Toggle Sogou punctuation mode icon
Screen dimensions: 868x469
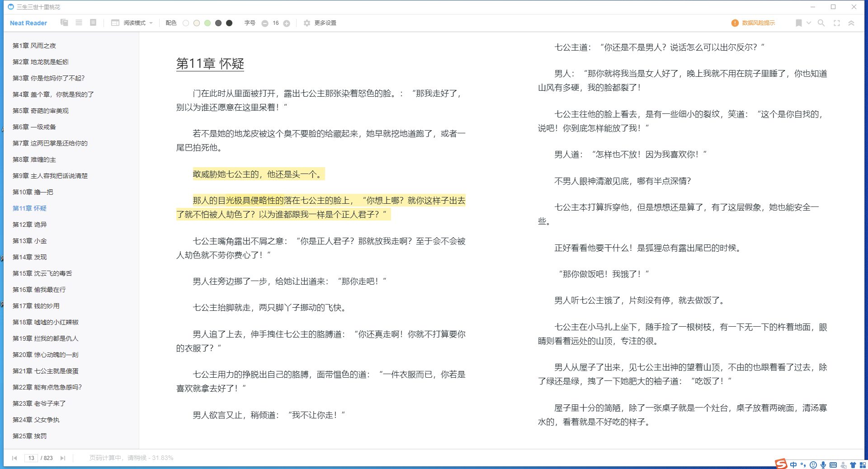[803, 465]
